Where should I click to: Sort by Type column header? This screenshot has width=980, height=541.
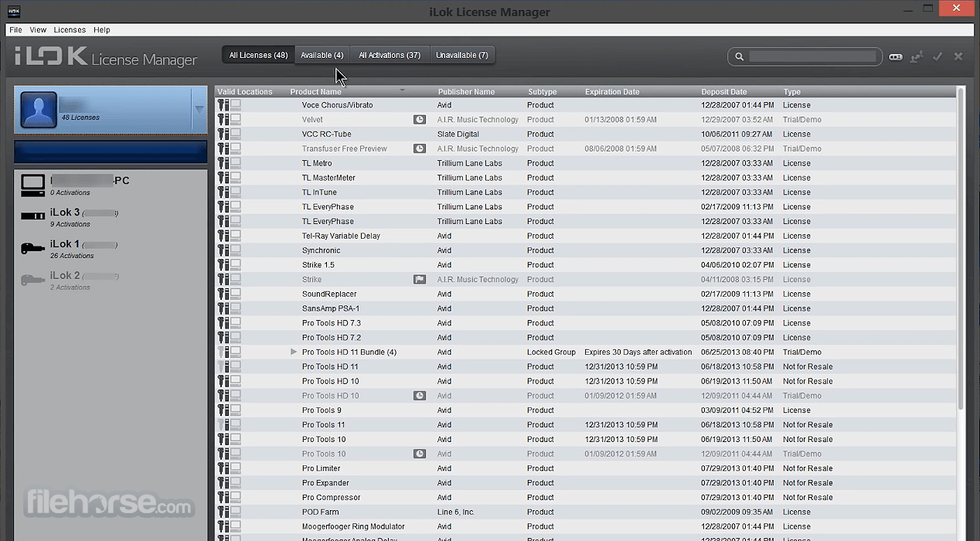coord(791,92)
